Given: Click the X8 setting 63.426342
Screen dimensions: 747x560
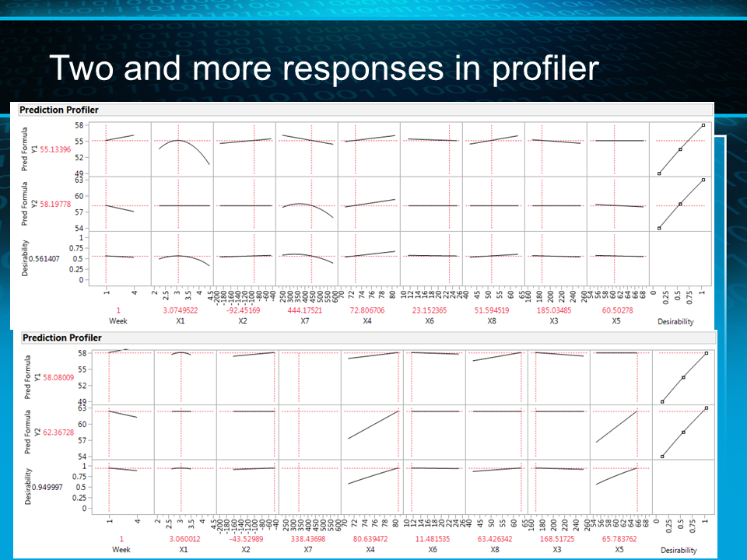Looking at the screenshot, I should pos(495,539).
